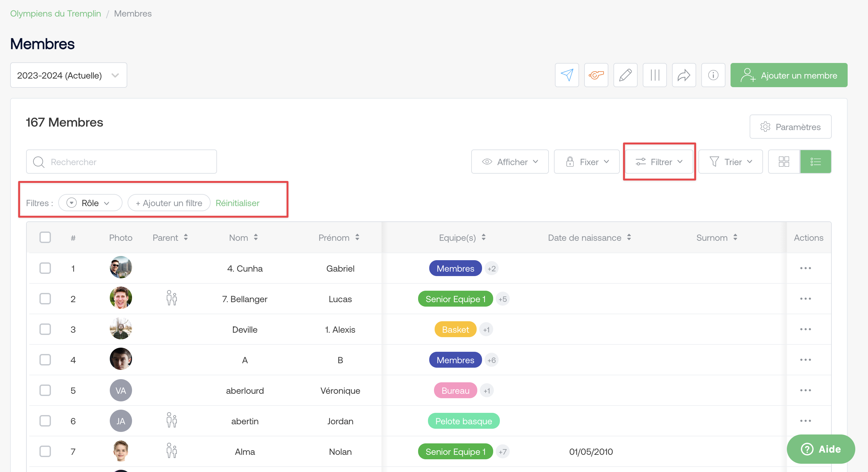Click the yellow Basket team tag
The height and width of the screenshot is (472, 868).
pos(455,329)
